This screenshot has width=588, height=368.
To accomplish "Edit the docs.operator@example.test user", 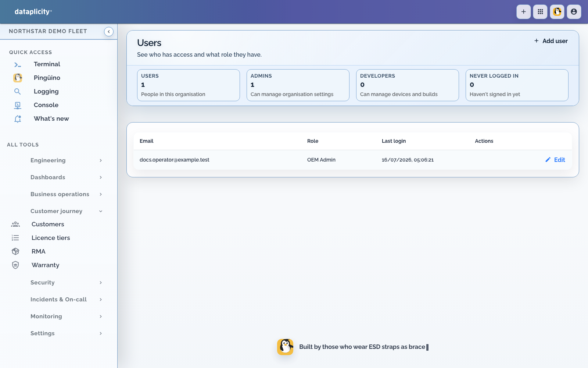I will coord(555,160).
